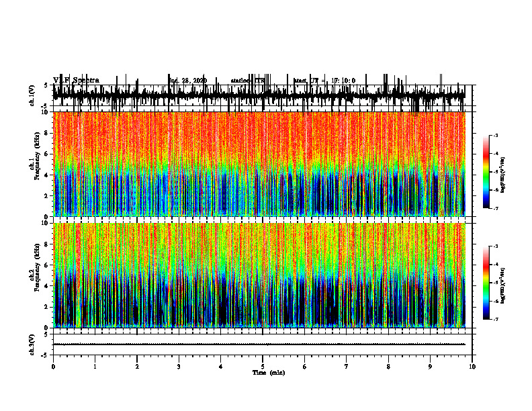Screen dimensions: 532x411
Task: Click the ch.1 spectrogram color scale bar
Action: 486,172
